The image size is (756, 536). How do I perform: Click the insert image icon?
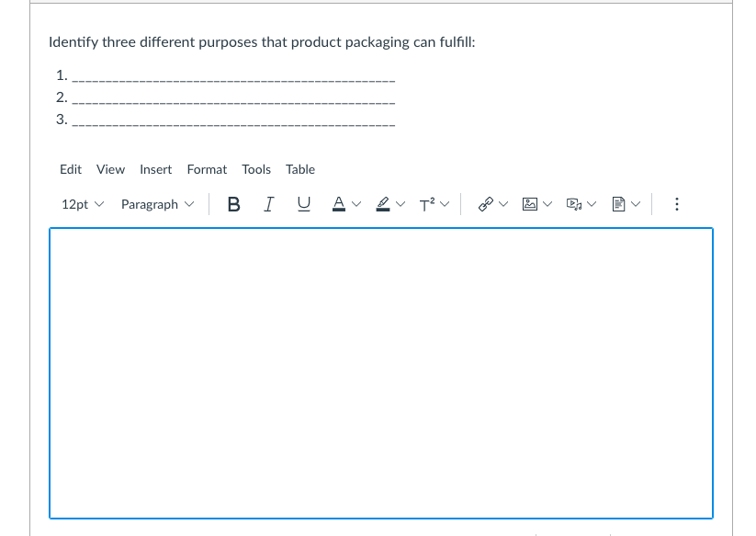click(530, 204)
